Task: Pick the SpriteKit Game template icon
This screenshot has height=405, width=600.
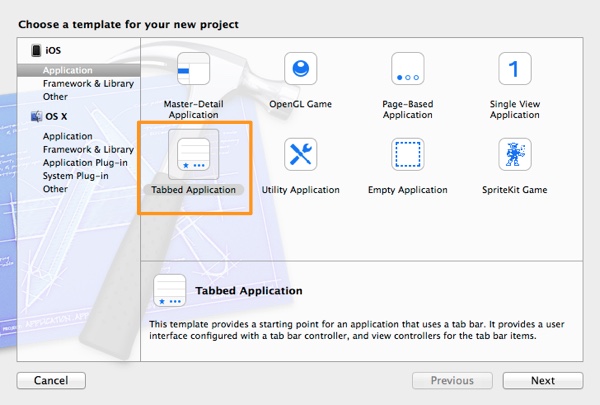Action: click(514, 156)
